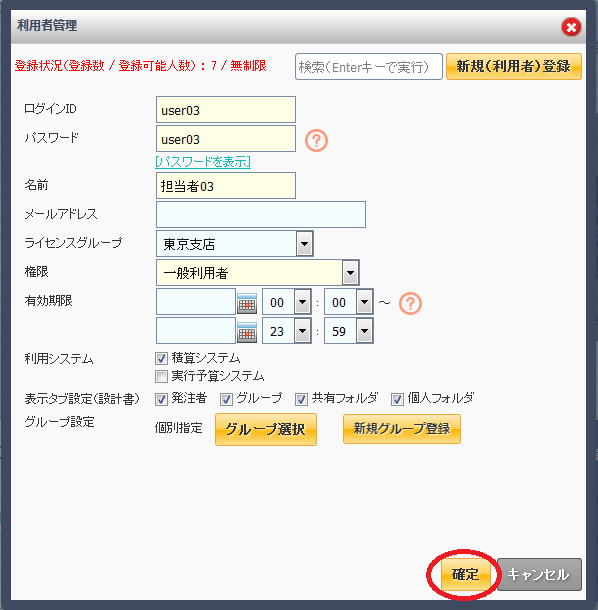Click the 新規グループ登録 button
Screen dimensions: 598x610
tap(402, 429)
